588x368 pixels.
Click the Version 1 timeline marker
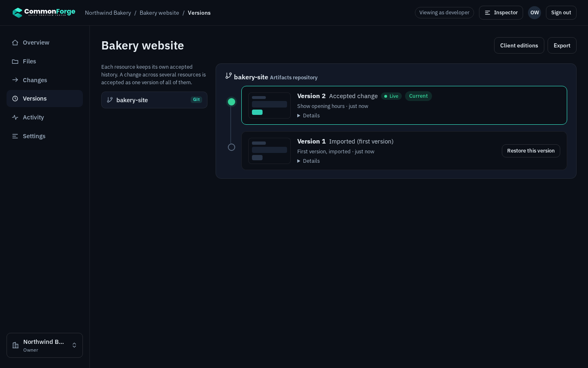232,147
